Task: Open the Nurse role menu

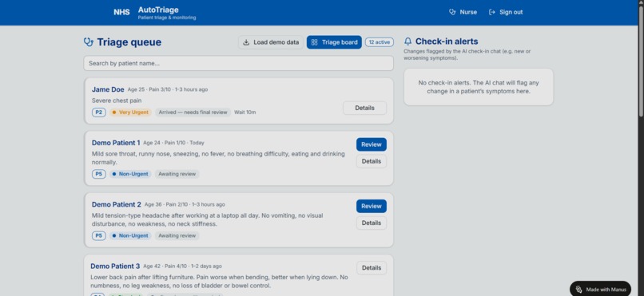Action: pyautogui.click(x=463, y=12)
